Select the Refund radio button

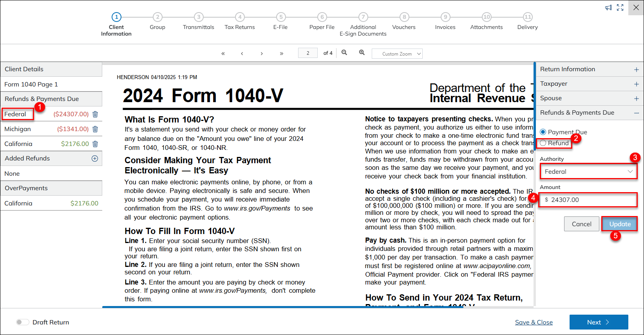coord(543,143)
